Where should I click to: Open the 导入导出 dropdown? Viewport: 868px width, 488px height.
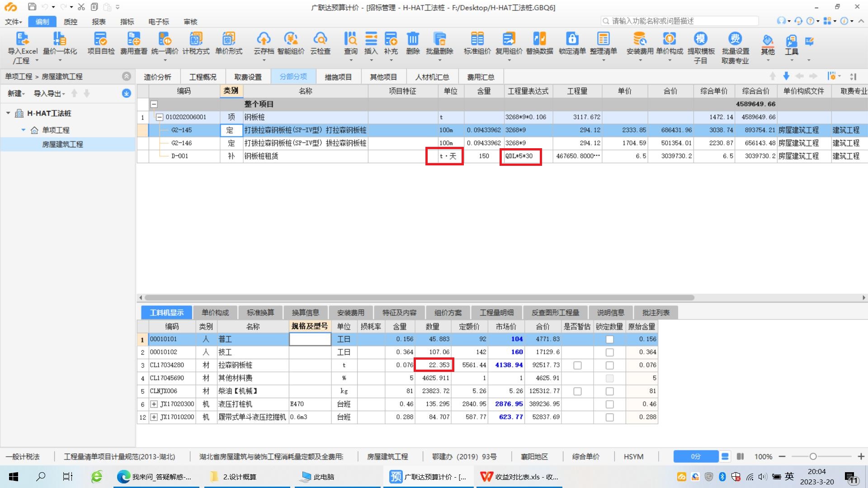(x=49, y=94)
